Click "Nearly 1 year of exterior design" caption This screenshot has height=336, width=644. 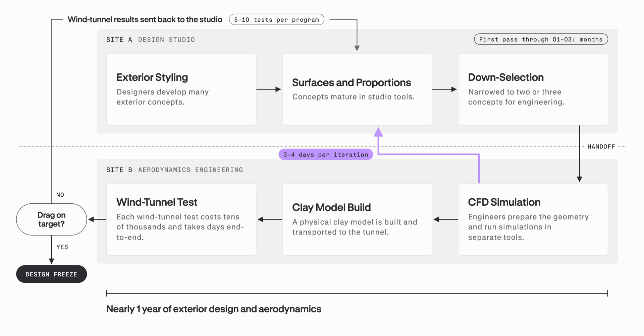214,309
